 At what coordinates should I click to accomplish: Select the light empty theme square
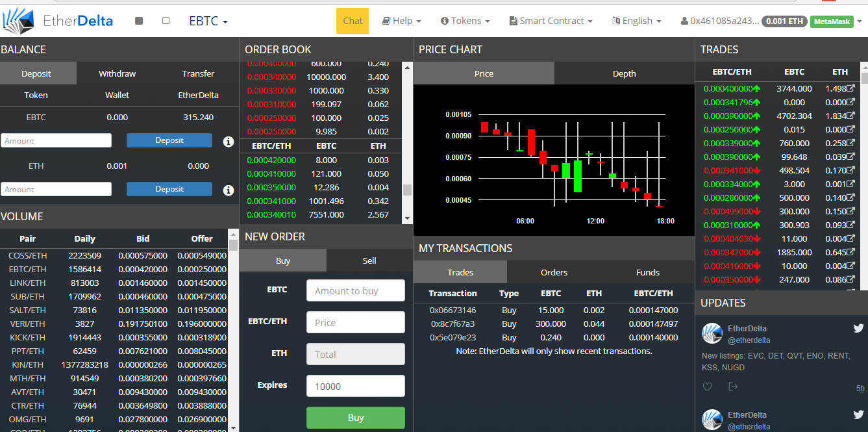(x=166, y=21)
